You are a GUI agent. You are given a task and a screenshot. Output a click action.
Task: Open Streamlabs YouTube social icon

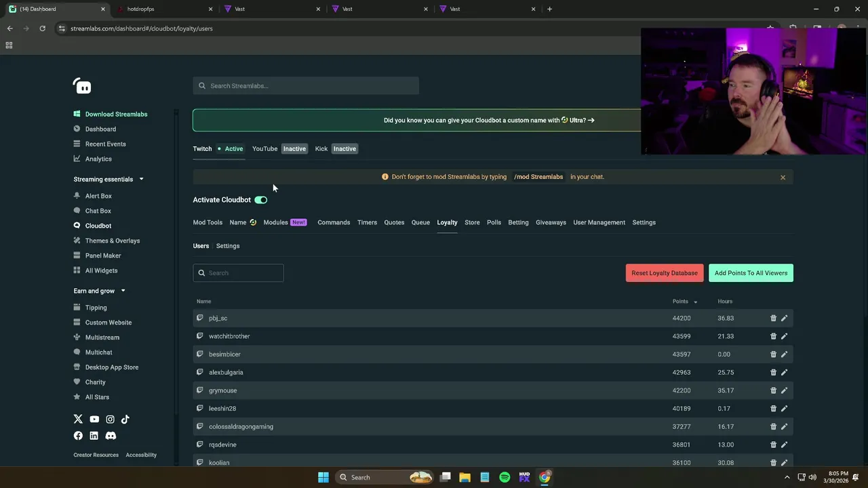94,420
